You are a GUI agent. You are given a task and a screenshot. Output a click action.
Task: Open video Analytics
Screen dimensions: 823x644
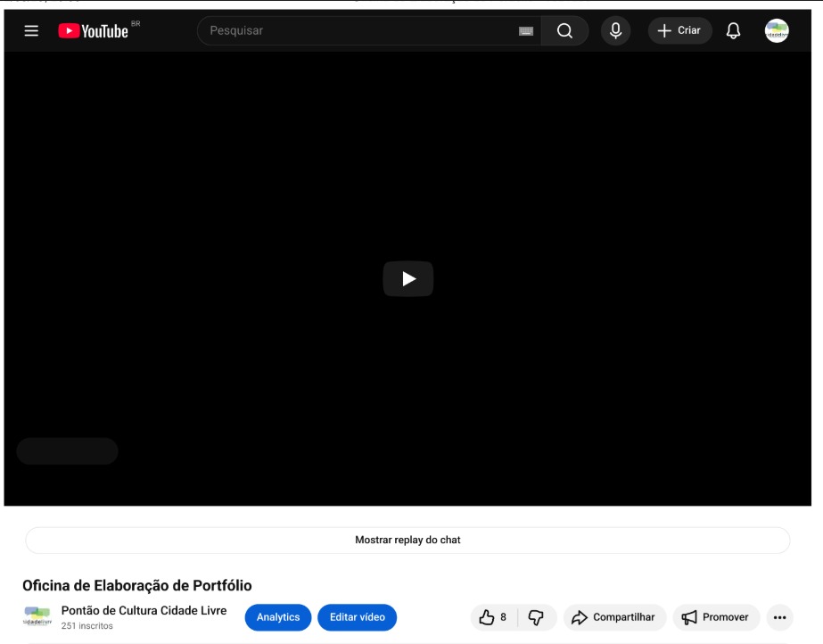coord(278,617)
